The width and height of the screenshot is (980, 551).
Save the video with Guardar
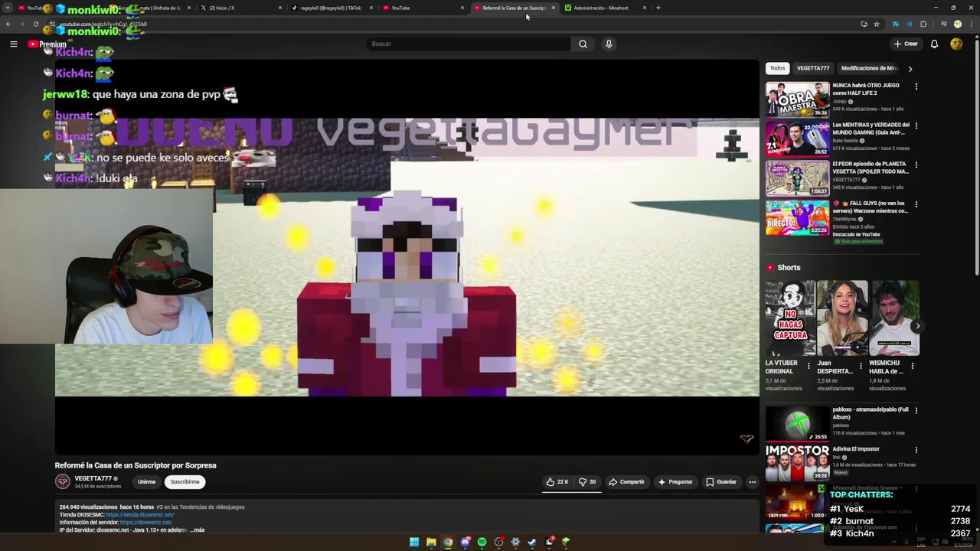point(721,482)
